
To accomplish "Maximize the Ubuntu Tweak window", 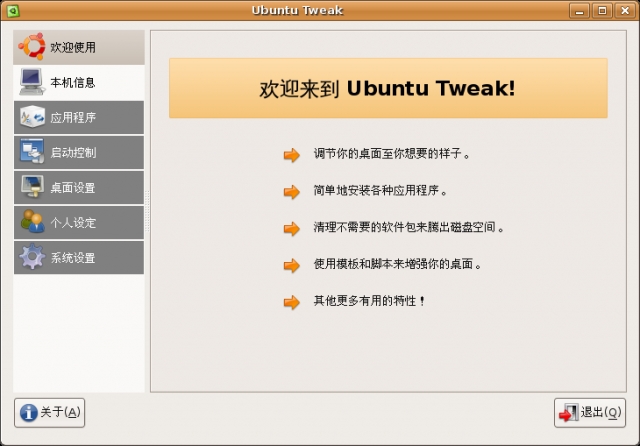I will pos(602,11).
